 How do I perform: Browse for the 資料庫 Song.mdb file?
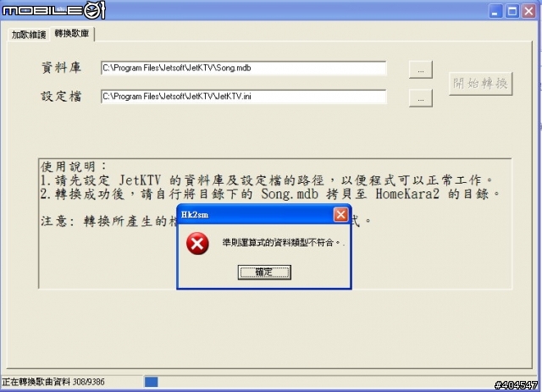click(x=420, y=69)
